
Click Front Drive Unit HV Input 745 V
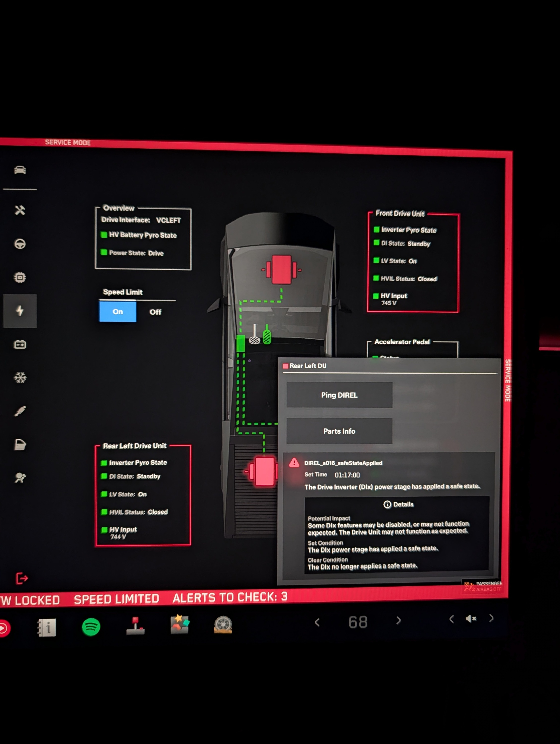pos(390,299)
